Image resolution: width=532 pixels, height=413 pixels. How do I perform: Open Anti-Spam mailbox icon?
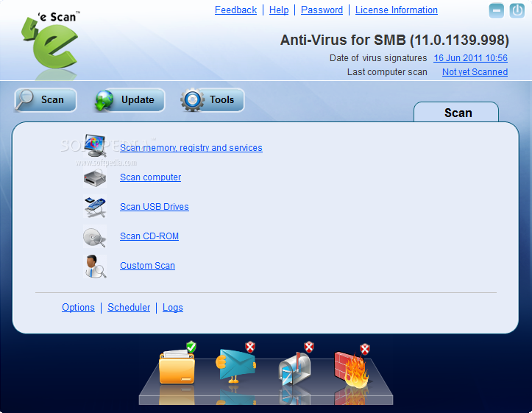pyautogui.click(x=294, y=370)
